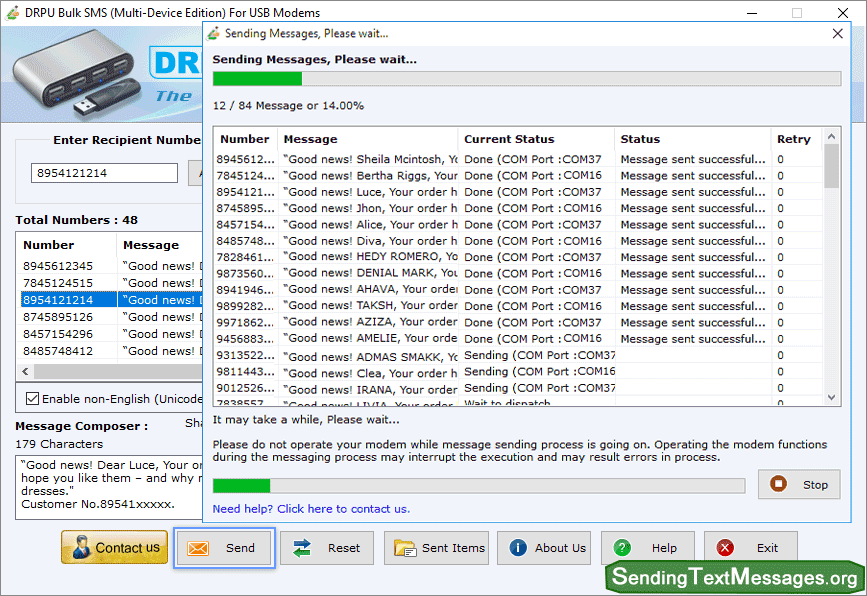Click scroll down arrow in sending status list
The width and height of the screenshot is (867, 596).
tap(831, 397)
